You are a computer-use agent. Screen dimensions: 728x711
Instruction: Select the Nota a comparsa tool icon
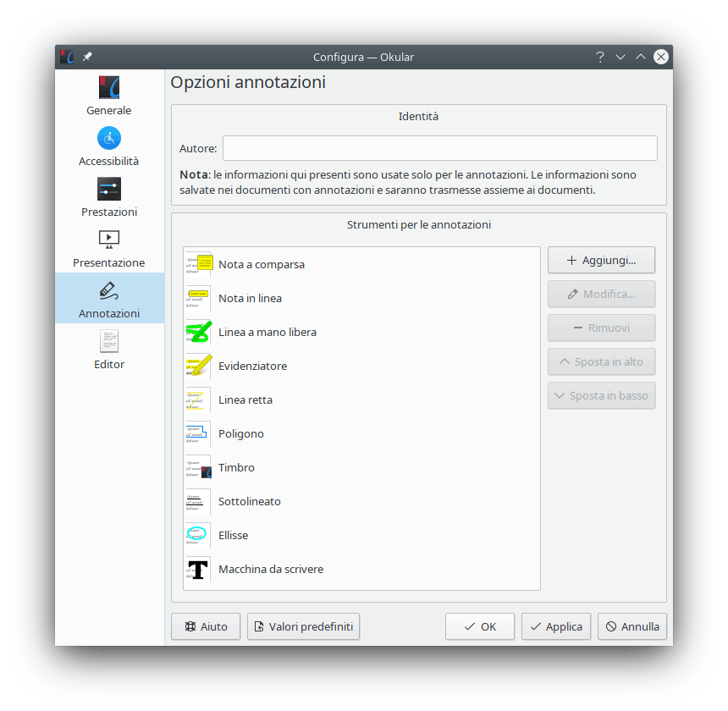(x=198, y=264)
